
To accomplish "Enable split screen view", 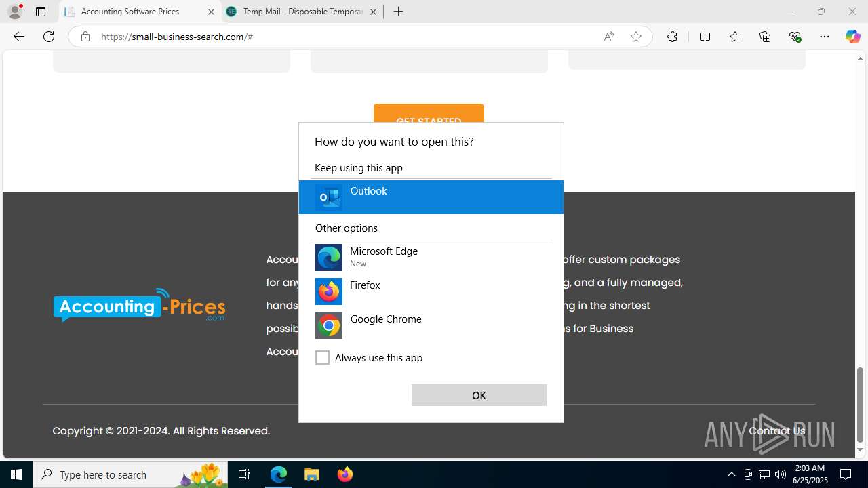I will point(705,37).
